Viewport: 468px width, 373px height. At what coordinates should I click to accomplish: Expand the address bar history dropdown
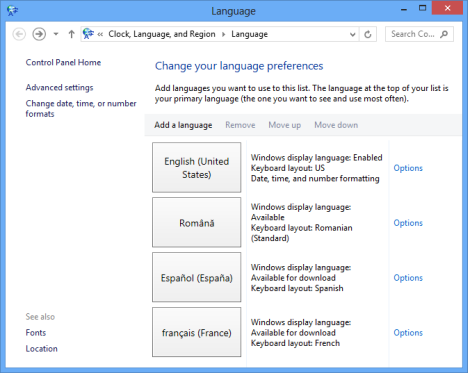(x=352, y=34)
